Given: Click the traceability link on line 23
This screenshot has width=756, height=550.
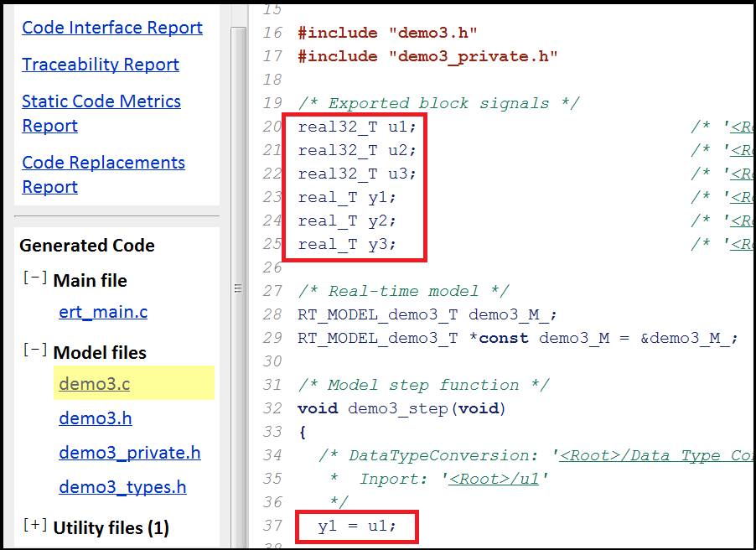Looking at the screenshot, I should pyautogui.click(x=743, y=197).
